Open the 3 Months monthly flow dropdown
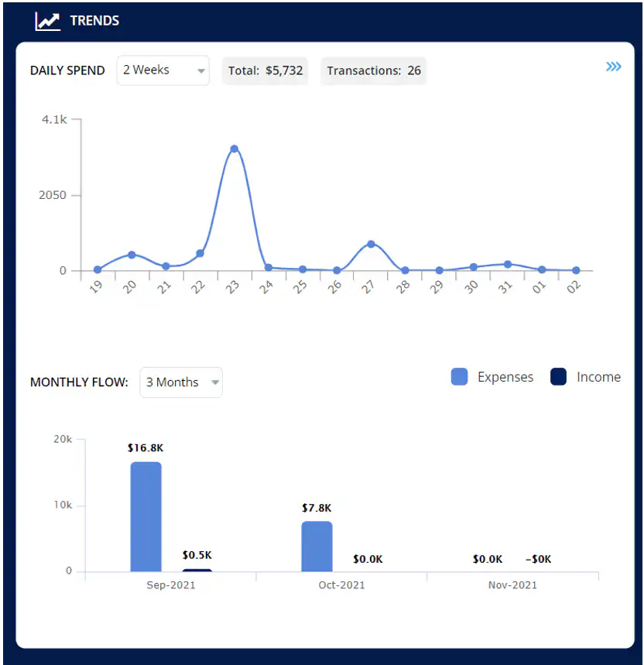 tap(181, 382)
